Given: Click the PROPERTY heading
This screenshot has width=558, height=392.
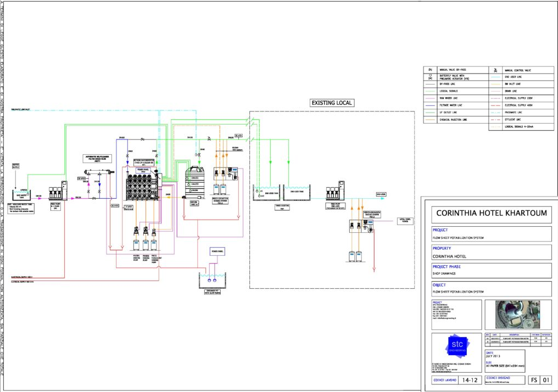Looking at the screenshot, I should (442, 248).
